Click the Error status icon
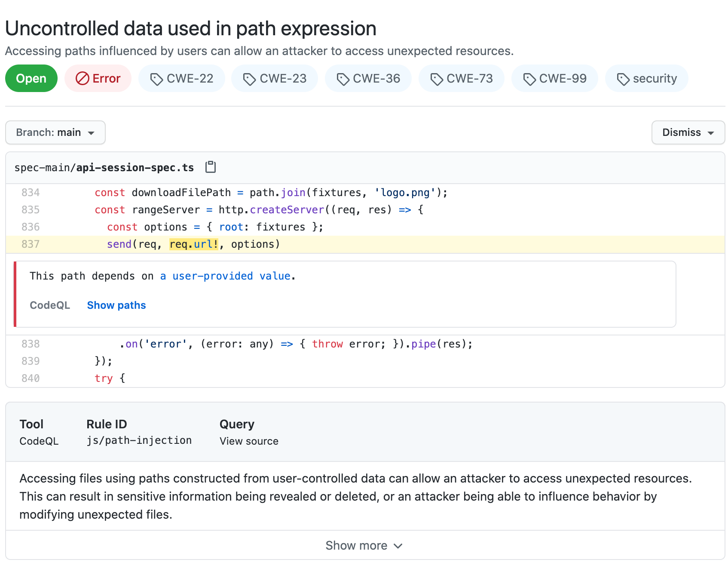Screen dimensions: 728x578 click(x=82, y=78)
